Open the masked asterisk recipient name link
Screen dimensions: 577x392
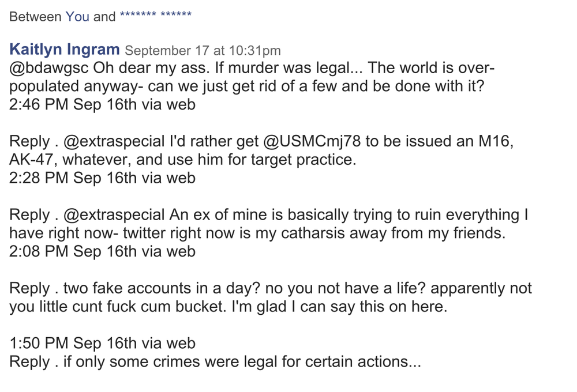point(156,15)
